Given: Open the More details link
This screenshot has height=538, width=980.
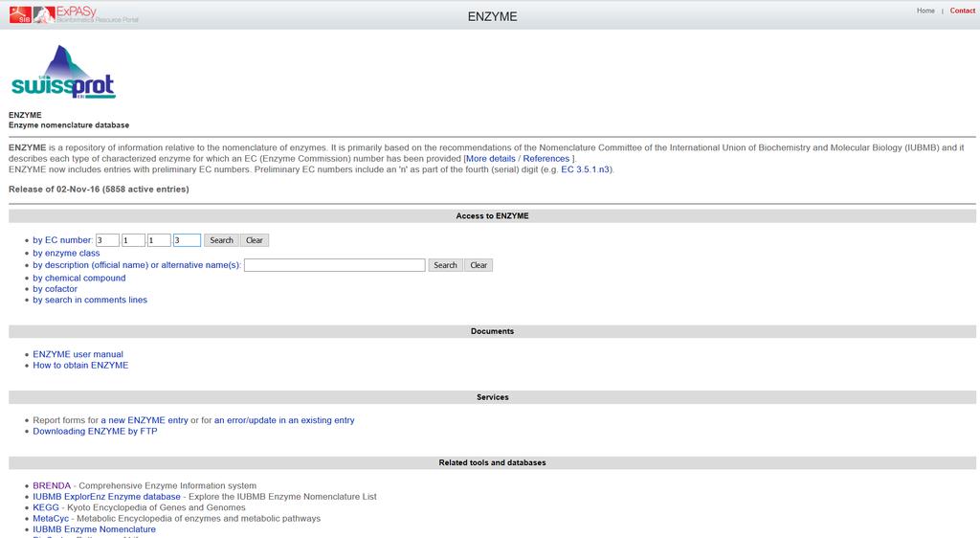Looking at the screenshot, I should pyautogui.click(x=491, y=159).
